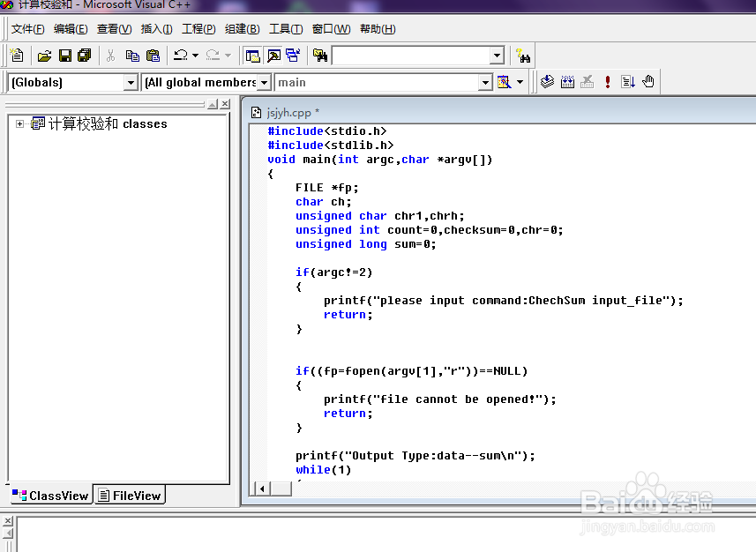
Task: Open the All global members dropdown
Action: pyautogui.click(x=264, y=83)
